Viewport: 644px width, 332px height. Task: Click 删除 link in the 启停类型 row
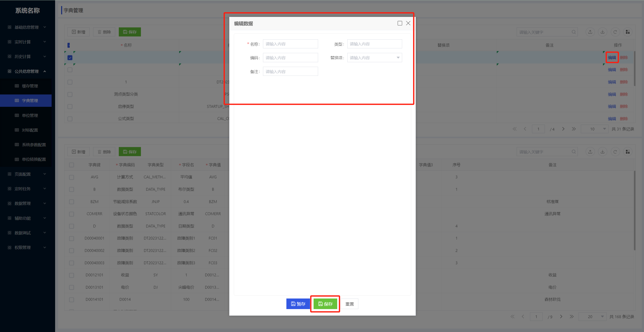click(624, 106)
